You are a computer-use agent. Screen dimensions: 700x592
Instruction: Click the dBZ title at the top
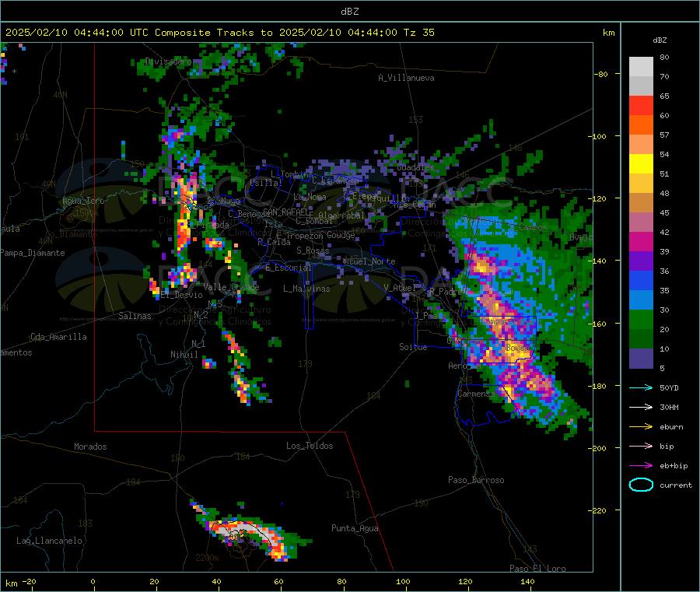tap(349, 12)
